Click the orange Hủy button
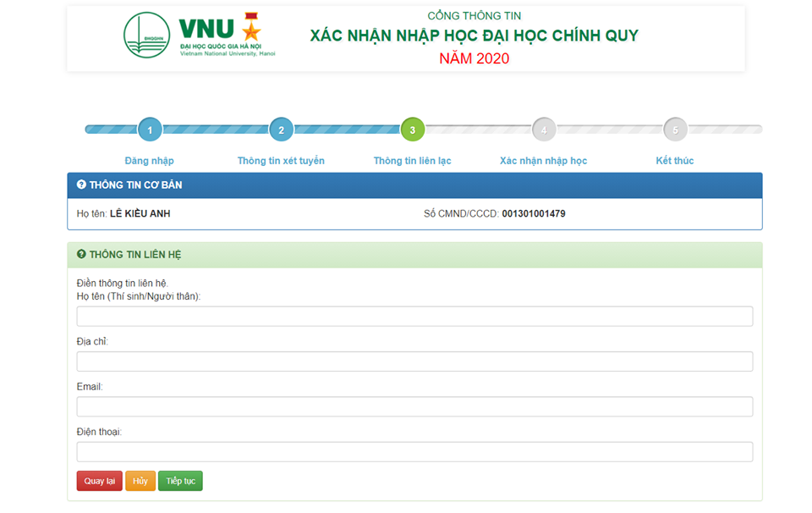This screenshot has width=812, height=513. [x=140, y=481]
